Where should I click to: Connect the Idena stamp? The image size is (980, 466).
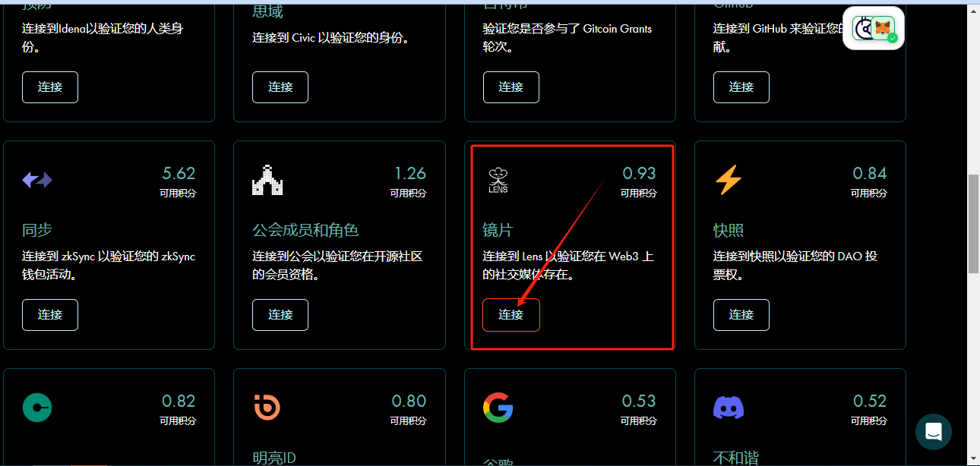[50, 87]
